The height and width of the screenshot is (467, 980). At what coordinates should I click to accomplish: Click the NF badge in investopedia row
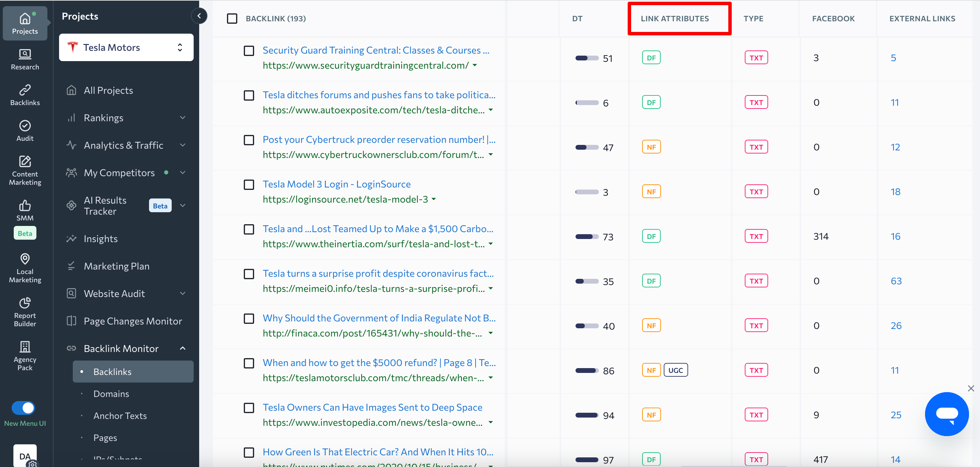651,415
